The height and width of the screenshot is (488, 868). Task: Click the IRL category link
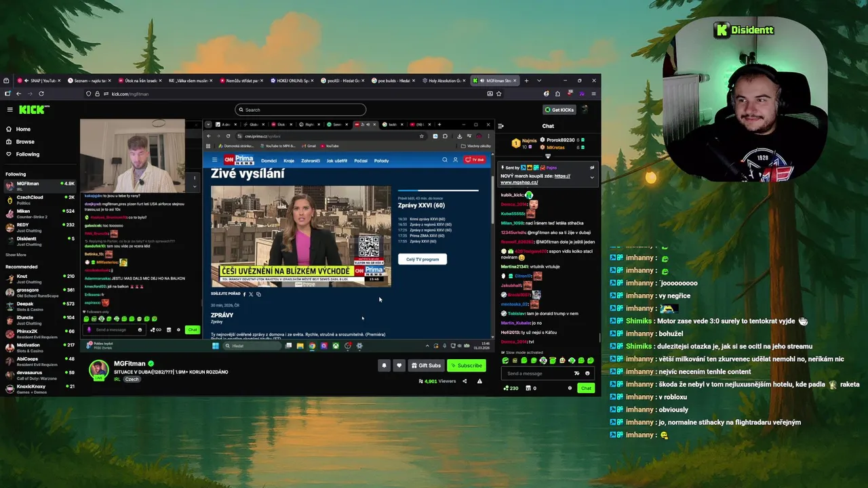coord(117,380)
